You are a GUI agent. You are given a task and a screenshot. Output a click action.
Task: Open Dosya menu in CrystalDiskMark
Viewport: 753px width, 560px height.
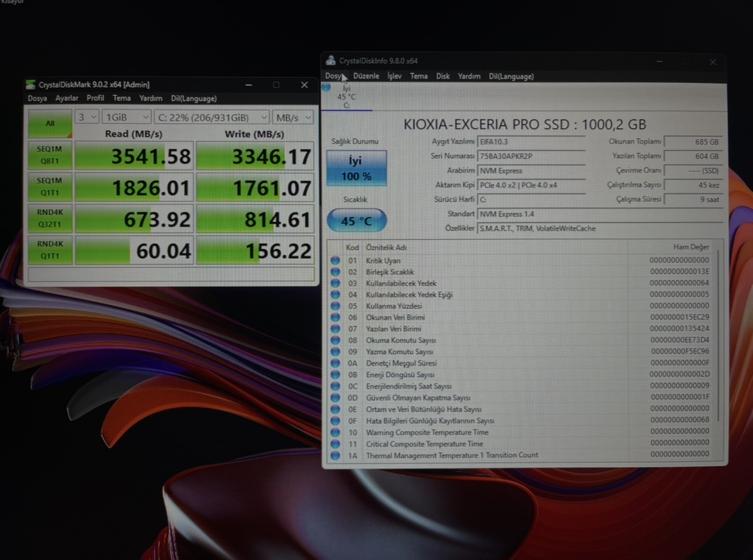pos(37,98)
